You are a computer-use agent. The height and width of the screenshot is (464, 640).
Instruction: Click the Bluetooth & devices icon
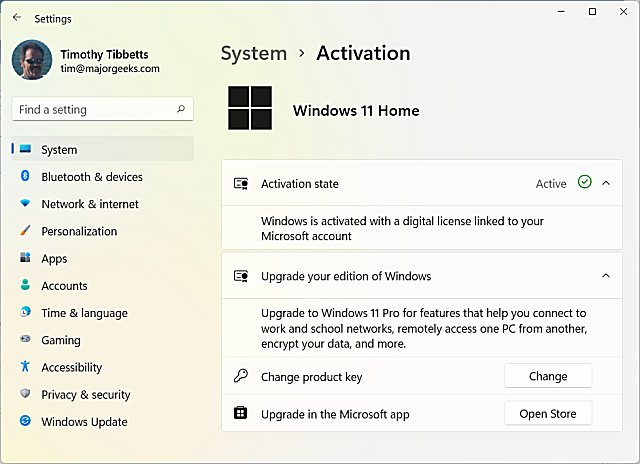[25, 176]
